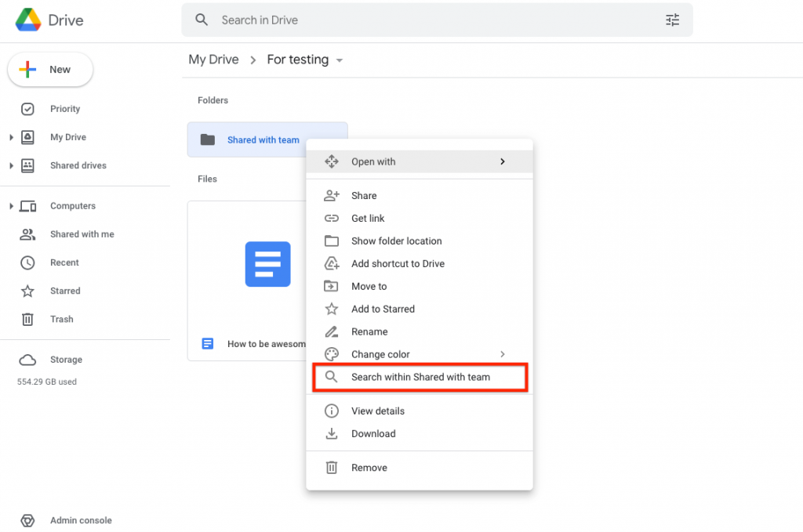Screen dimensions: 803x532
Task: Click the Google Drive logo
Action: 28,20
